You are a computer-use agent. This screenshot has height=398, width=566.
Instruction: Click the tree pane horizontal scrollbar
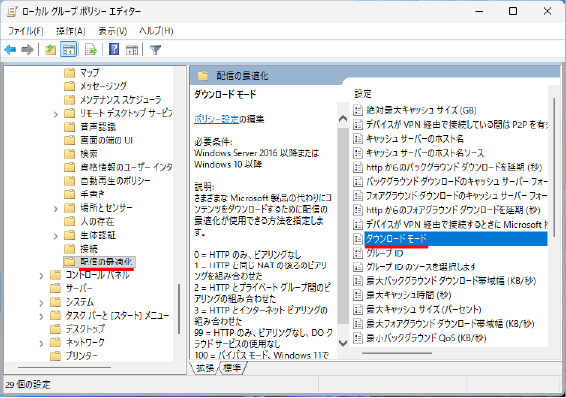pyautogui.click(x=64, y=367)
